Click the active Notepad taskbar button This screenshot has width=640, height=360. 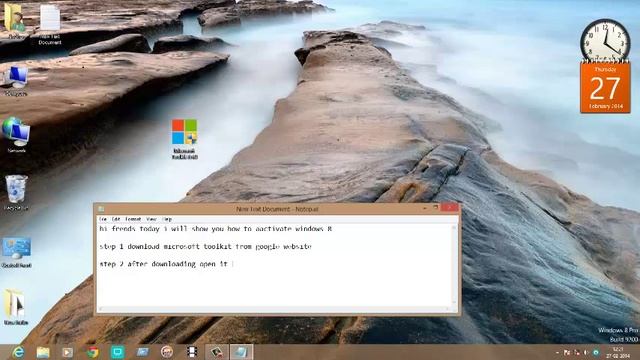pos(241,352)
